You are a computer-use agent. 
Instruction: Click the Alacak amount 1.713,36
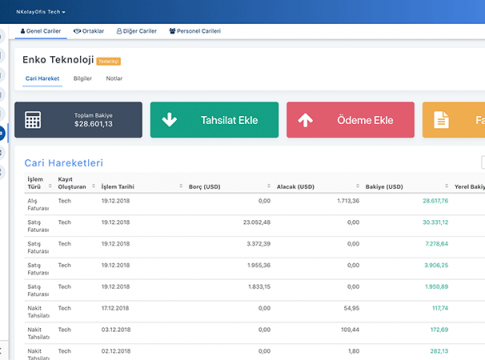pos(348,201)
